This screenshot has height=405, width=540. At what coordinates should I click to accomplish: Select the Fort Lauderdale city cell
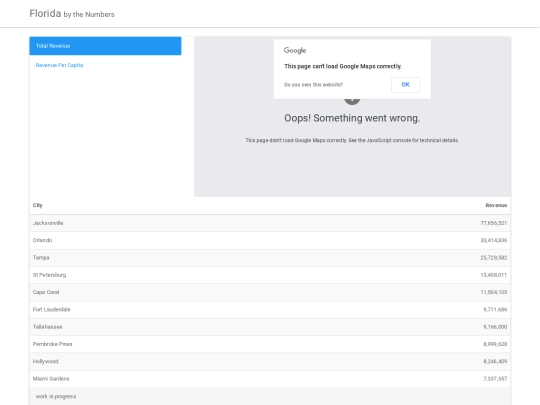pos(51,309)
